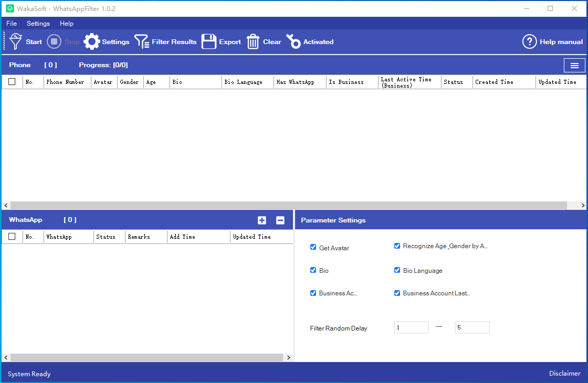The width and height of the screenshot is (588, 383).
Task: Click the Status column header in Phone table
Action: click(x=457, y=82)
